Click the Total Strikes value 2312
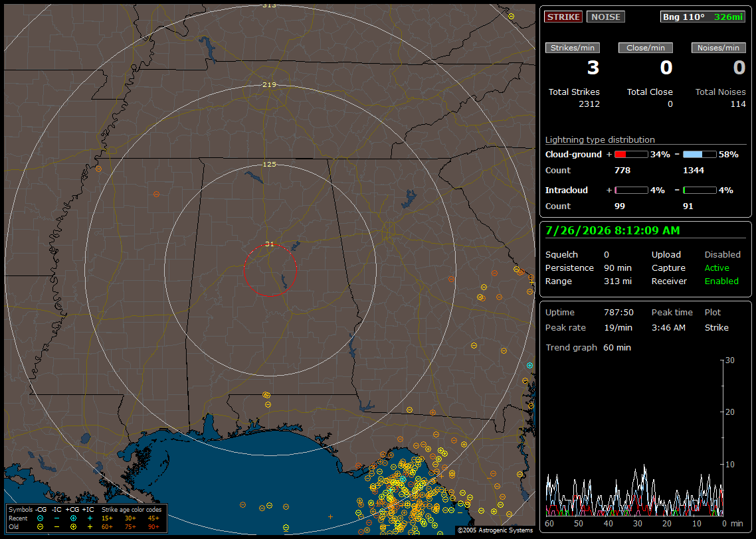Screen dimensions: 756x539 pyautogui.click(x=589, y=104)
